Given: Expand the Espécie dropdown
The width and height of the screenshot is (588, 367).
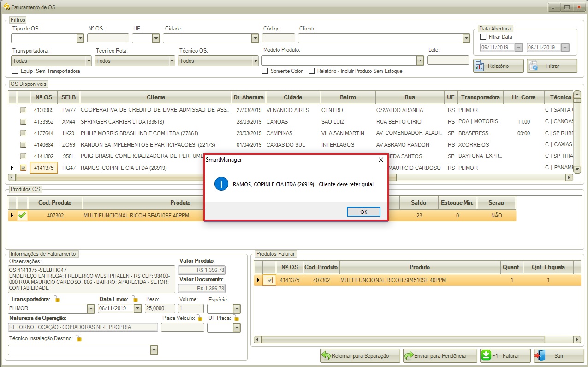Looking at the screenshot, I should pos(237,309).
